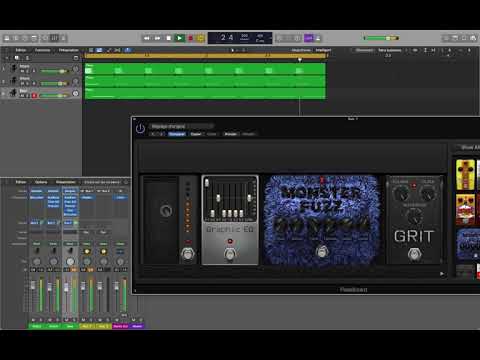Disable record-enable on track 3

coord(34,96)
